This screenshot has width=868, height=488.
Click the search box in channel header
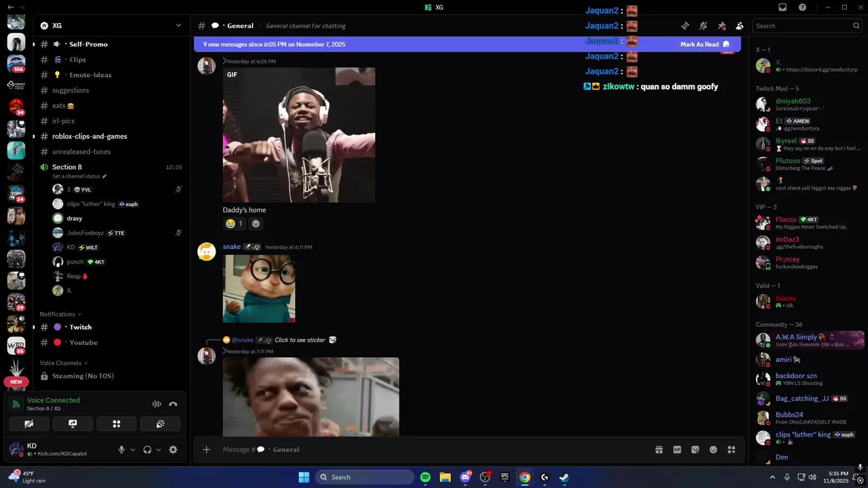[808, 26]
